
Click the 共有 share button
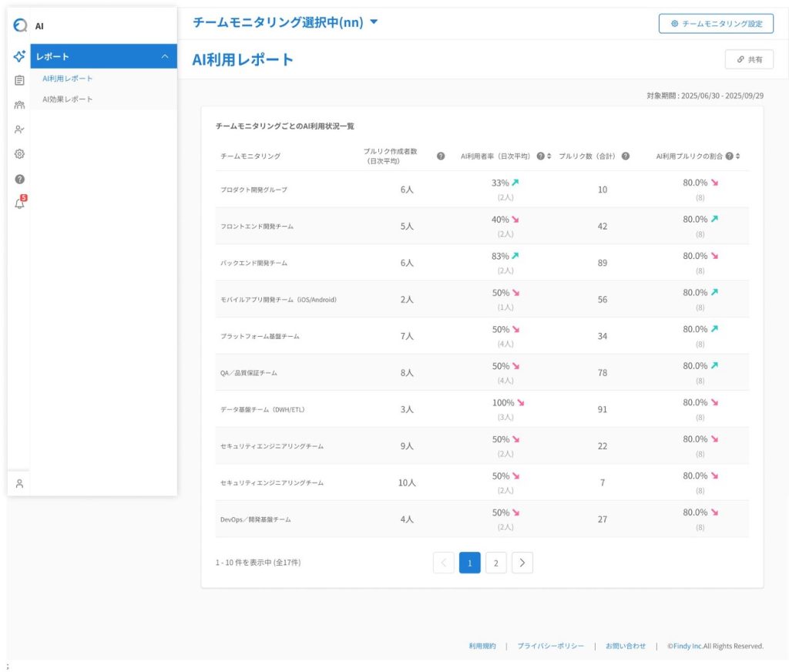pyautogui.click(x=749, y=59)
